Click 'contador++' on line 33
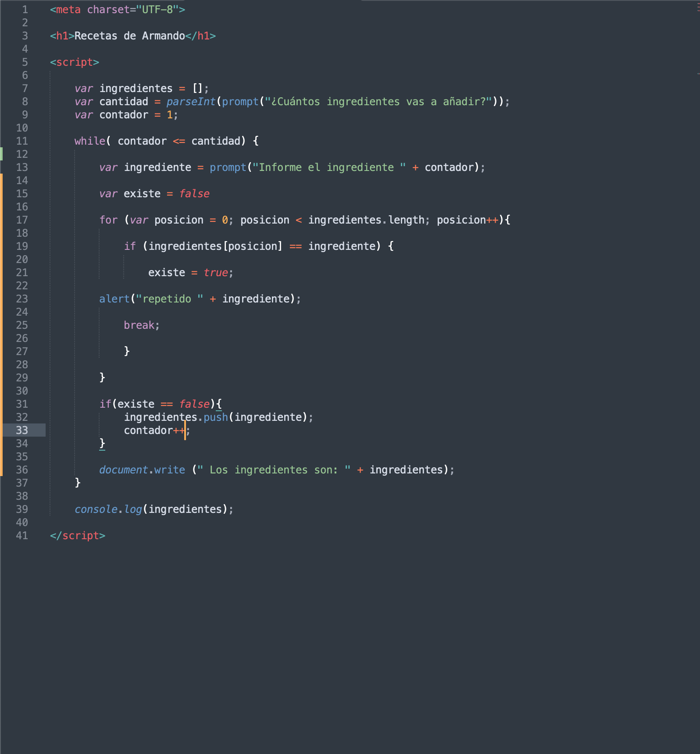The image size is (700, 754). coord(154,430)
